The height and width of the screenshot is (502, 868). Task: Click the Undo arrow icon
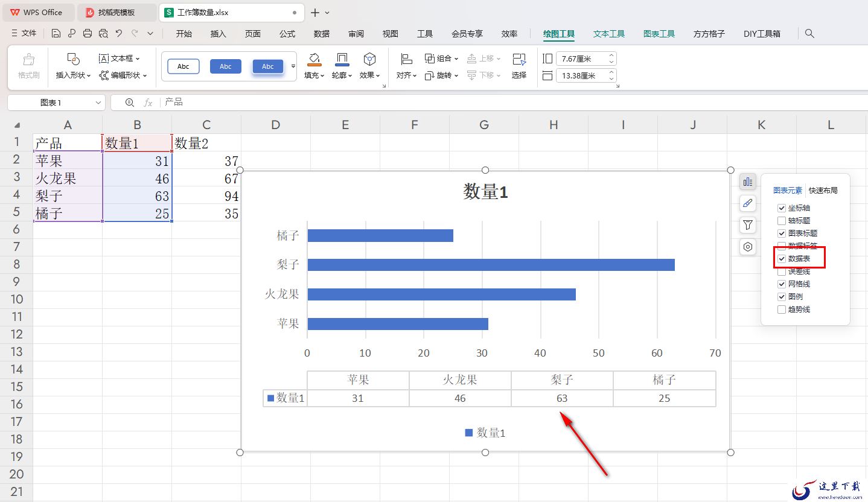(x=119, y=34)
